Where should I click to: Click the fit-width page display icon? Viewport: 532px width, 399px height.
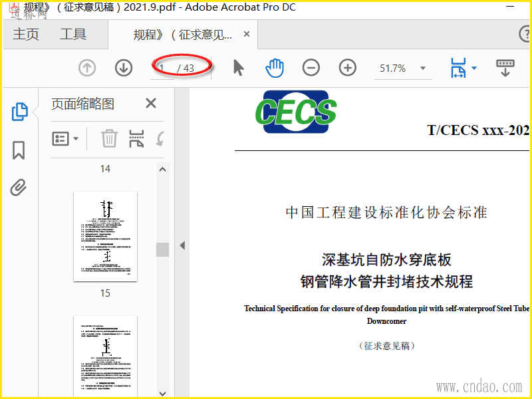point(458,68)
